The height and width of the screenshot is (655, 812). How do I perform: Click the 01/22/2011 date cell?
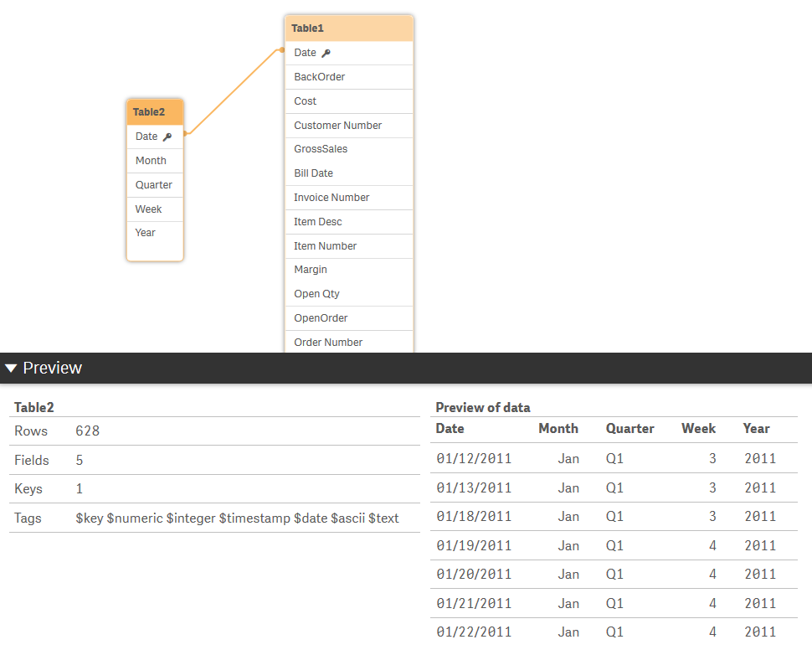[x=474, y=632]
